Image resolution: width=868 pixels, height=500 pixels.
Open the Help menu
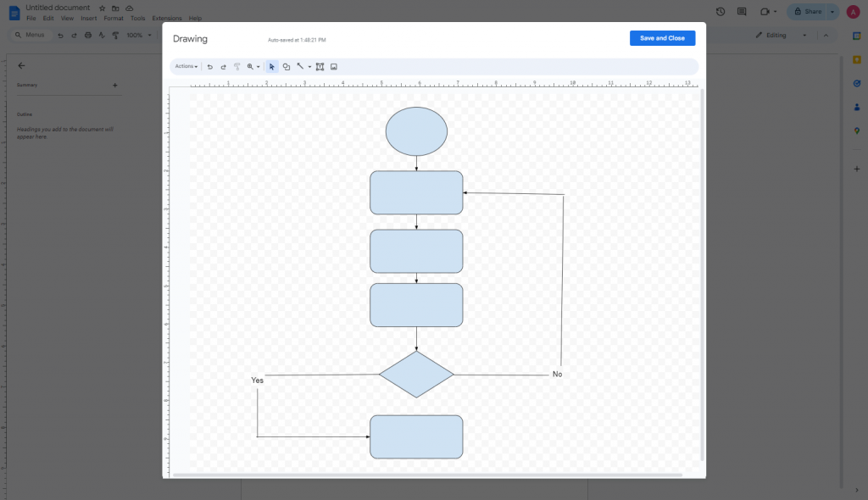click(x=195, y=19)
